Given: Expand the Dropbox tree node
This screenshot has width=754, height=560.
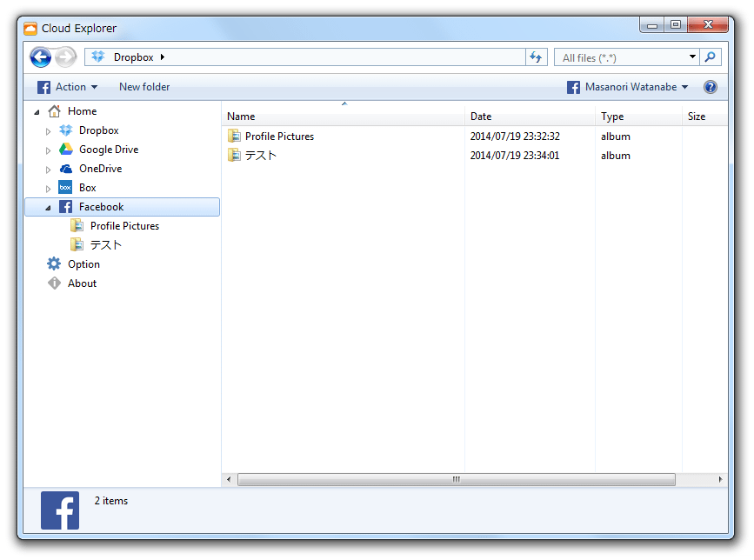Looking at the screenshot, I should point(48,131).
